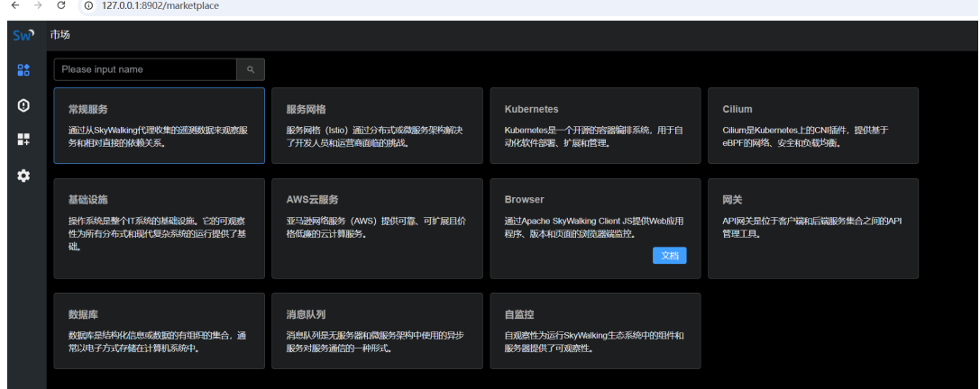Click the description starting 通过从SkyWalking代理收集

pos(159,136)
